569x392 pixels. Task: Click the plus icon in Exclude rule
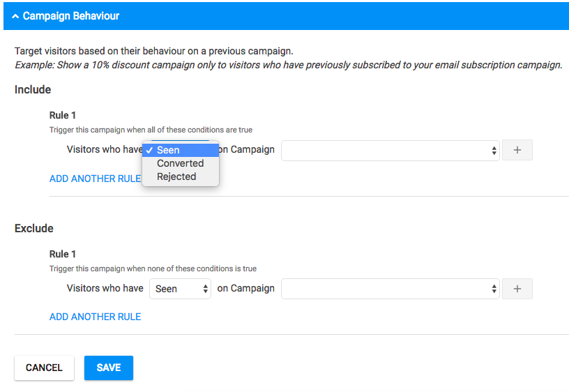click(x=517, y=289)
